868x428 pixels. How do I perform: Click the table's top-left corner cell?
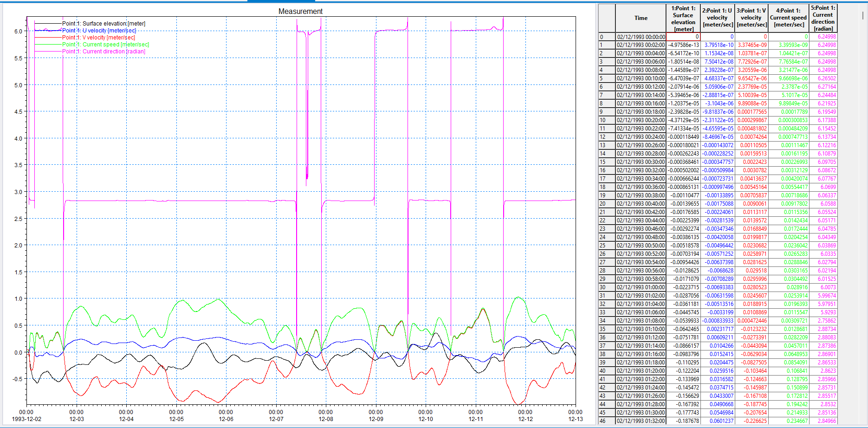pyautogui.click(x=607, y=18)
